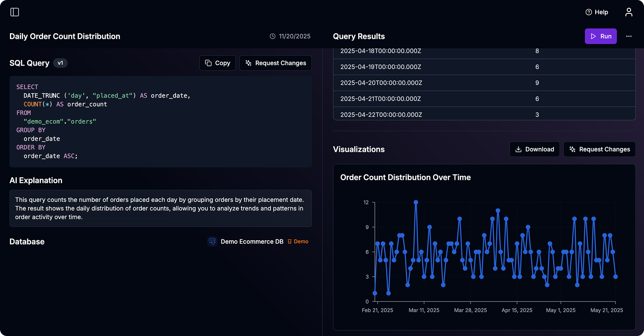Download the Order Count chart
This screenshot has height=336, width=644.
pyautogui.click(x=534, y=149)
